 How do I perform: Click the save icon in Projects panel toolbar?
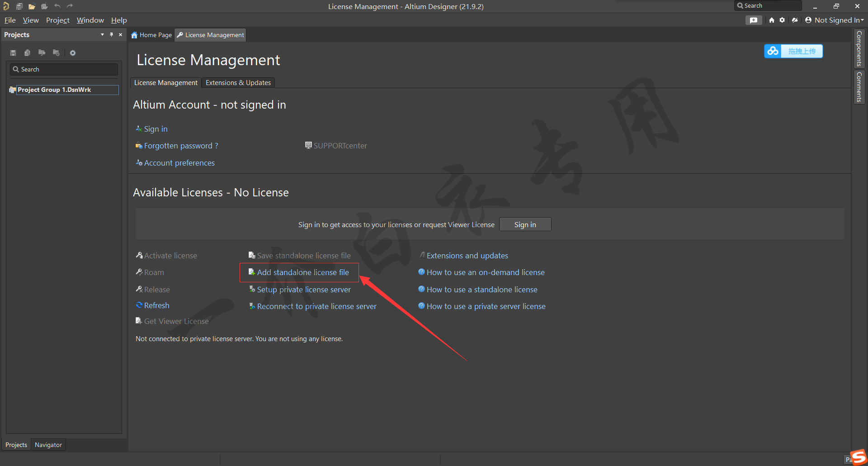[13, 53]
